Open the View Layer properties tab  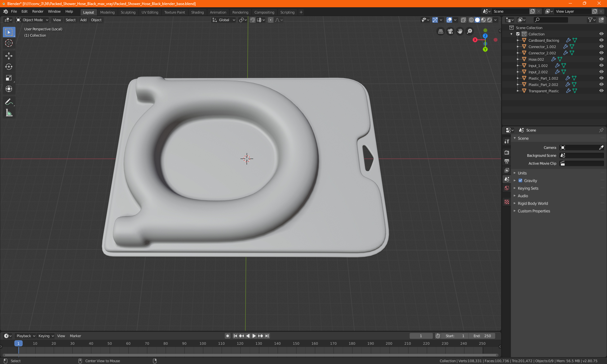pos(507,170)
